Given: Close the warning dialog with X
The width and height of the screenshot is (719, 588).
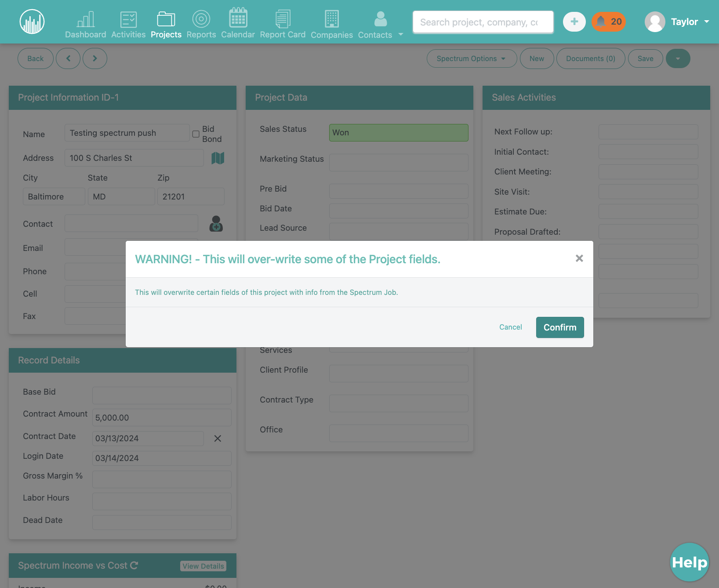Looking at the screenshot, I should click(x=579, y=258).
